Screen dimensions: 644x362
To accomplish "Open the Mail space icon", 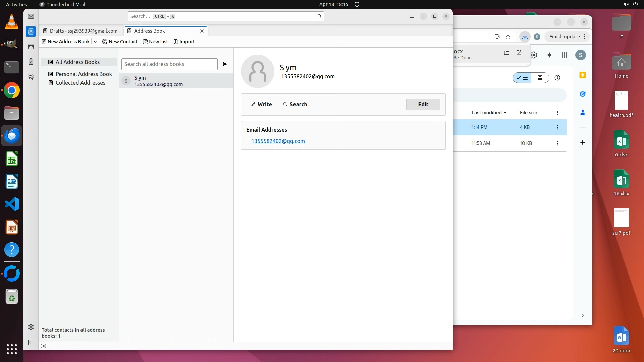I will (x=31, y=16).
